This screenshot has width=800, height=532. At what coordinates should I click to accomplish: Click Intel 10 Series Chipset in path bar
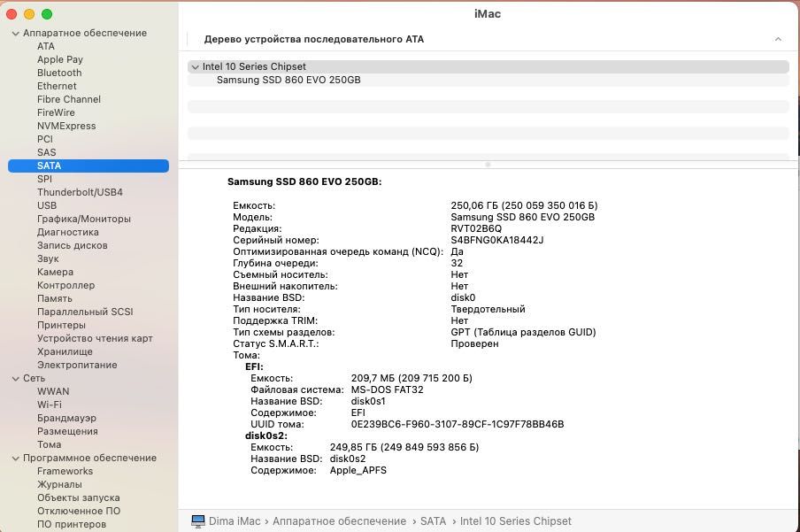[516, 521]
